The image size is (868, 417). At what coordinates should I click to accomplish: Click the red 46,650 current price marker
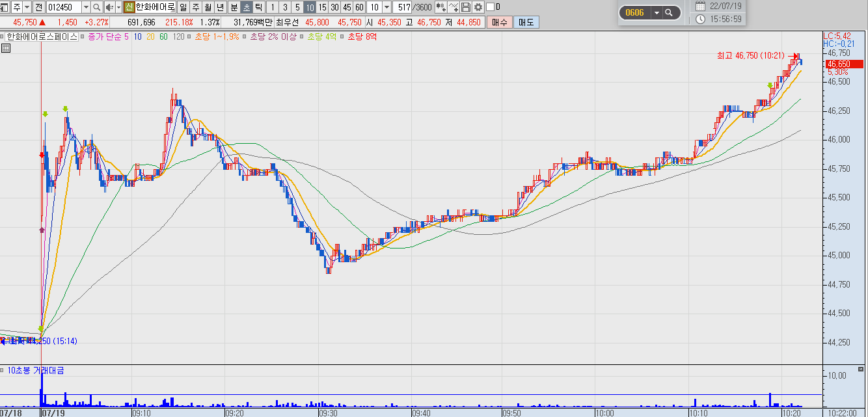point(838,64)
